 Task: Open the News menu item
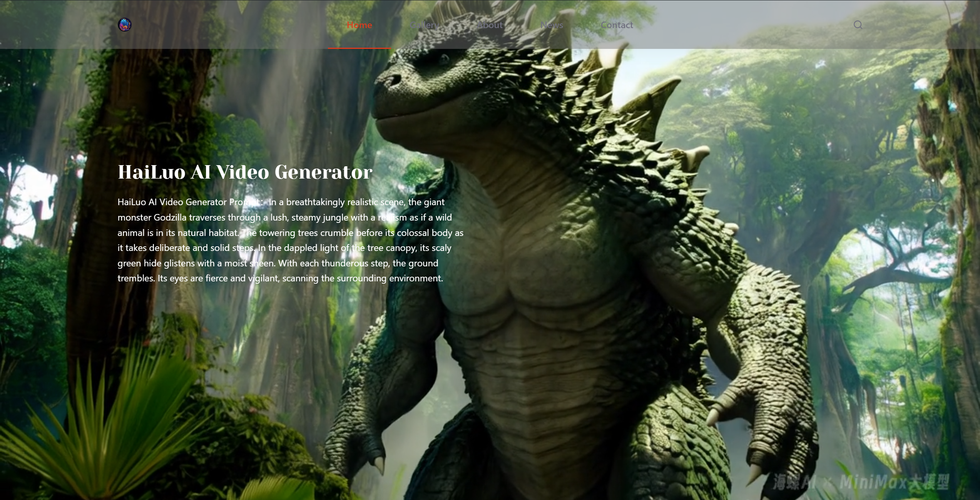[x=552, y=25]
